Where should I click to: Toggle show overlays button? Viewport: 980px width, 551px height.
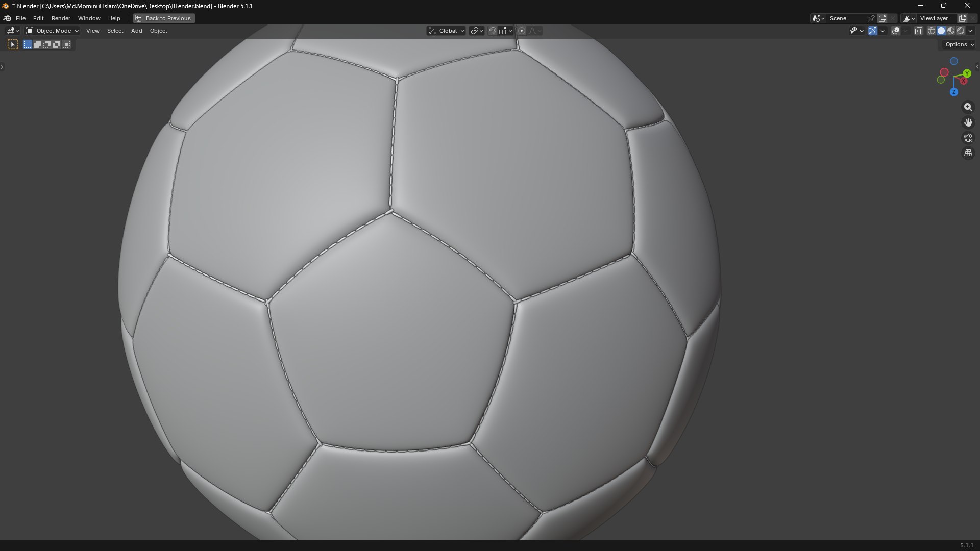[896, 31]
